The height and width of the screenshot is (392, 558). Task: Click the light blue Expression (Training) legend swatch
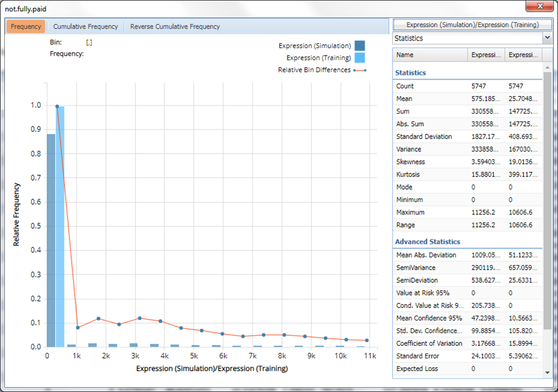360,58
